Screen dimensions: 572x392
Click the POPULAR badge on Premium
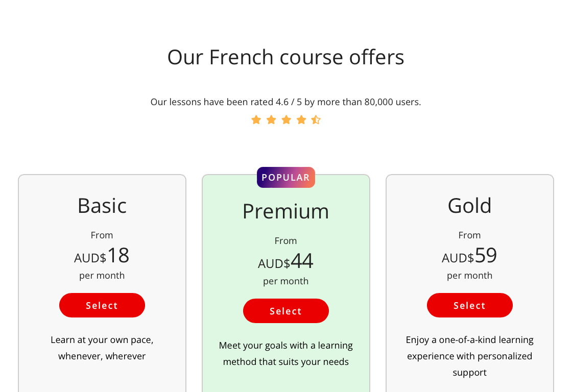286,178
